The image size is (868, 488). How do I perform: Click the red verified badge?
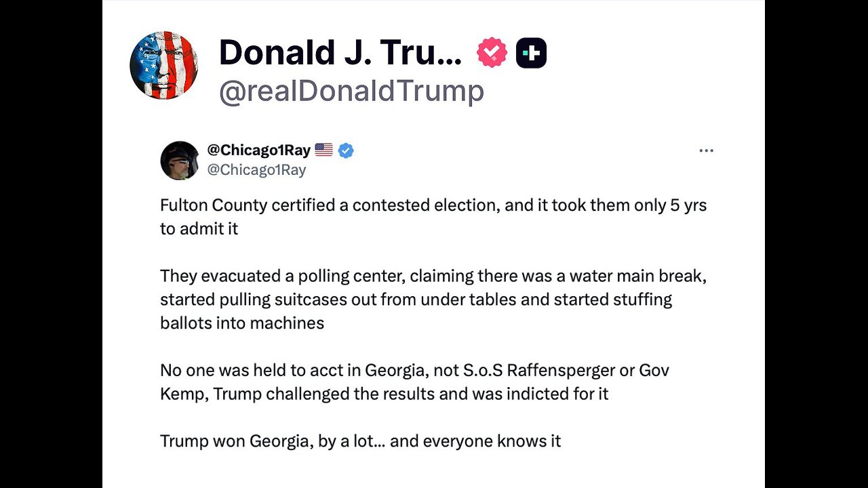(492, 53)
